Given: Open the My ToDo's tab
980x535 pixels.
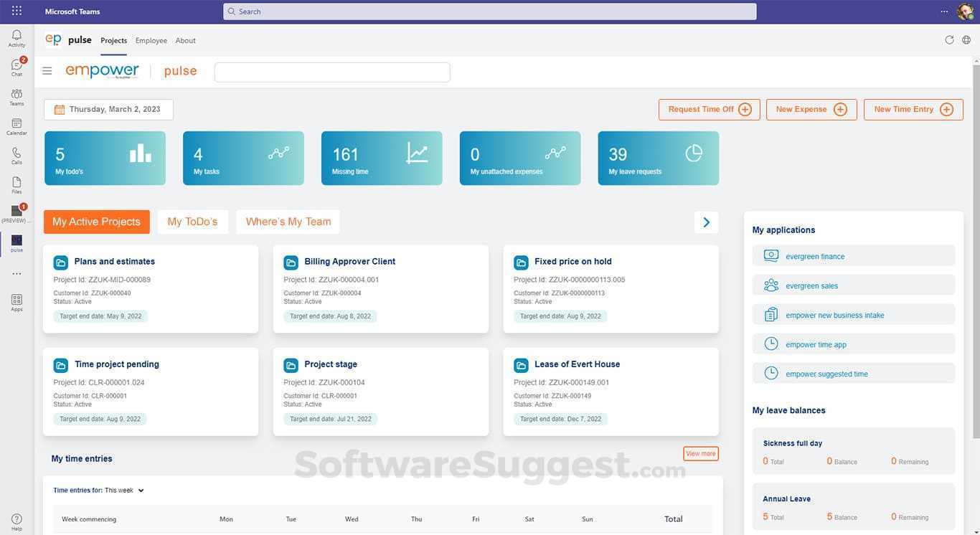Looking at the screenshot, I should [192, 222].
